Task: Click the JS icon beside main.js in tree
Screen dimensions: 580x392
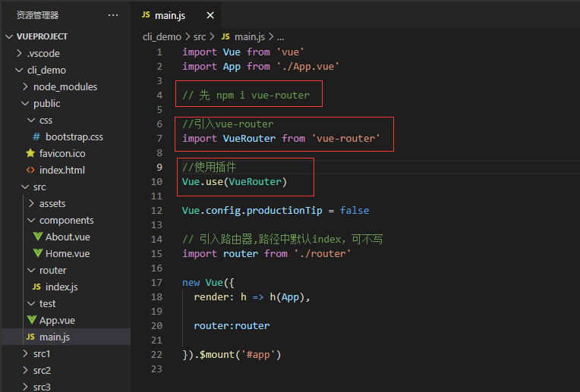Action: point(30,337)
